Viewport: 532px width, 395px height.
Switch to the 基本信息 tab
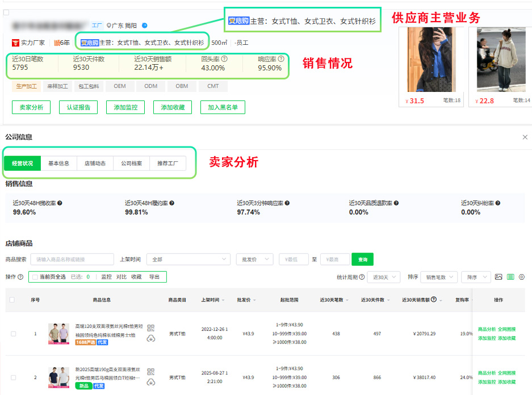[x=58, y=163]
